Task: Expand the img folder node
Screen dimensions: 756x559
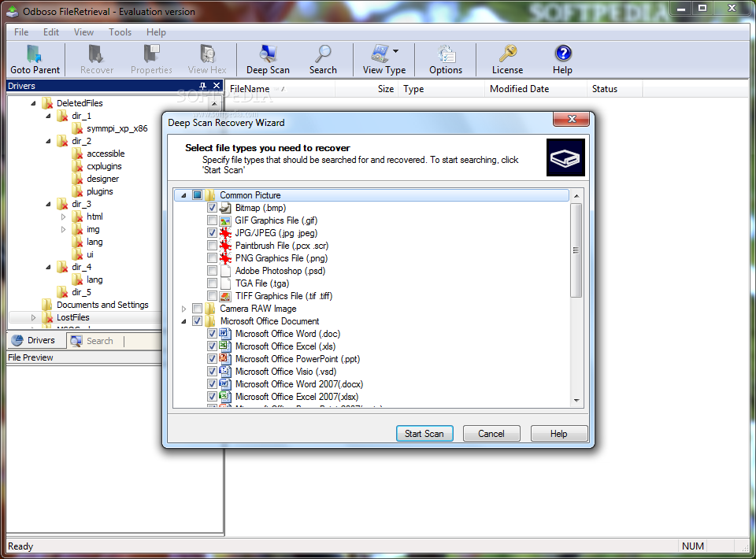Action: 63,230
